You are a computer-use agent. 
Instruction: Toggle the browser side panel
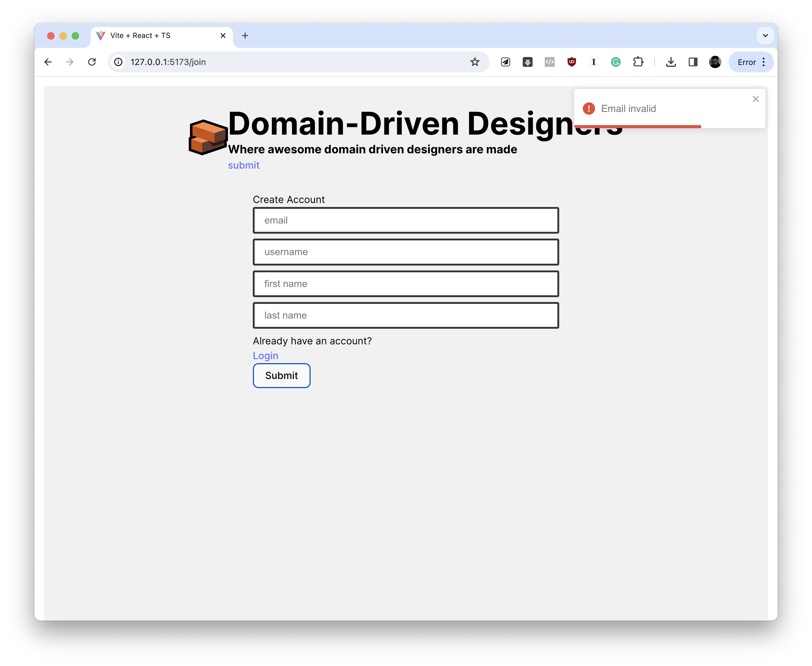[x=693, y=62]
